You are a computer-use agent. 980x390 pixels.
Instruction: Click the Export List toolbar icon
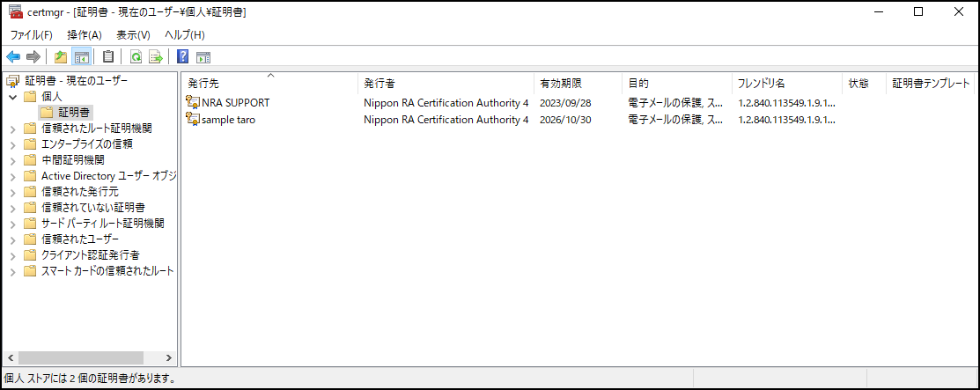click(156, 57)
